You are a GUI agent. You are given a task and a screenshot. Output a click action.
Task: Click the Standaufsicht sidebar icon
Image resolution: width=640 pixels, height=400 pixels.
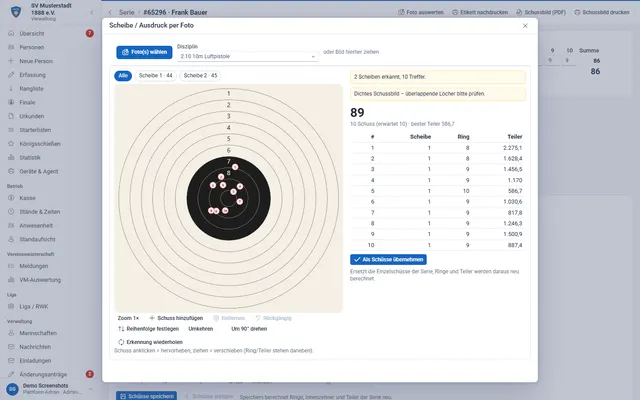pos(11,239)
